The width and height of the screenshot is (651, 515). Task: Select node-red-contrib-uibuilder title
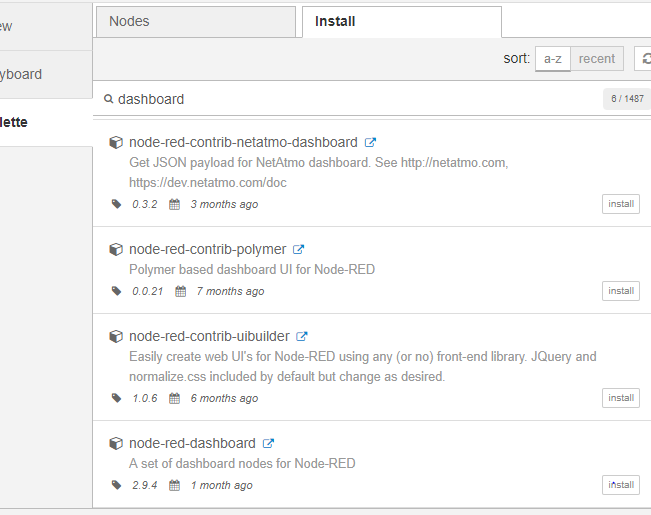pos(209,336)
